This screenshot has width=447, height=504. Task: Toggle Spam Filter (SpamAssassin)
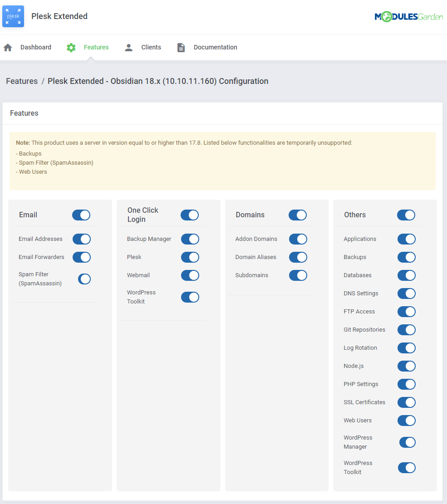coord(84,279)
